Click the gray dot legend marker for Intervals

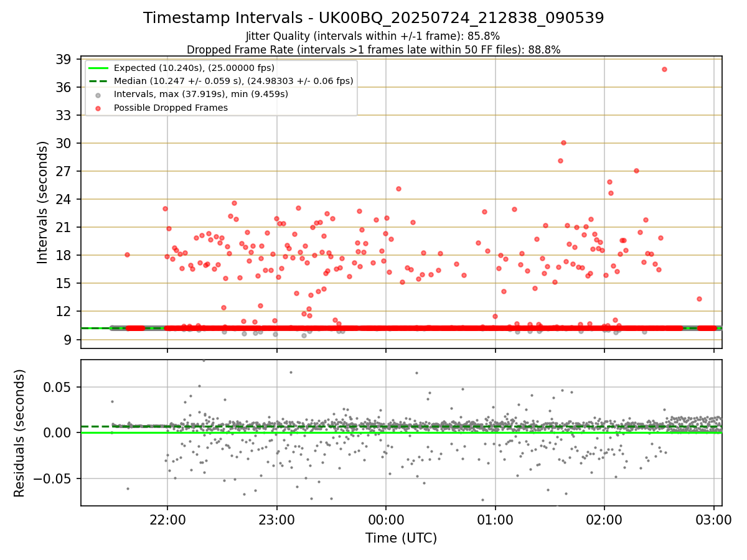pyautogui.click(x=98, y=95)
